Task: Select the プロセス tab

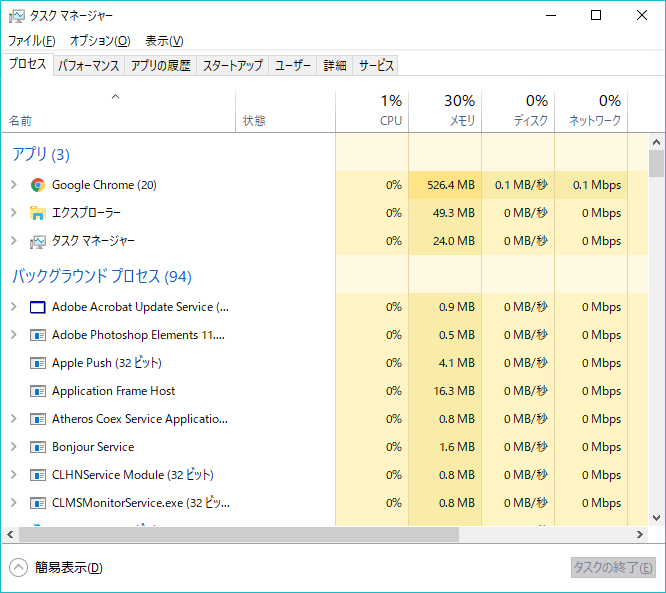Action: [x=28, y=64]
